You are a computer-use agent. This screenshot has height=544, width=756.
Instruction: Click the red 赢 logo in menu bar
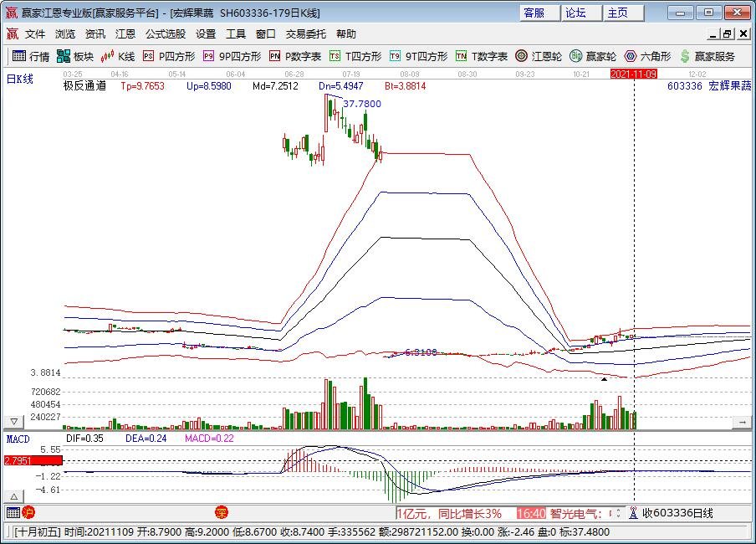12,33
